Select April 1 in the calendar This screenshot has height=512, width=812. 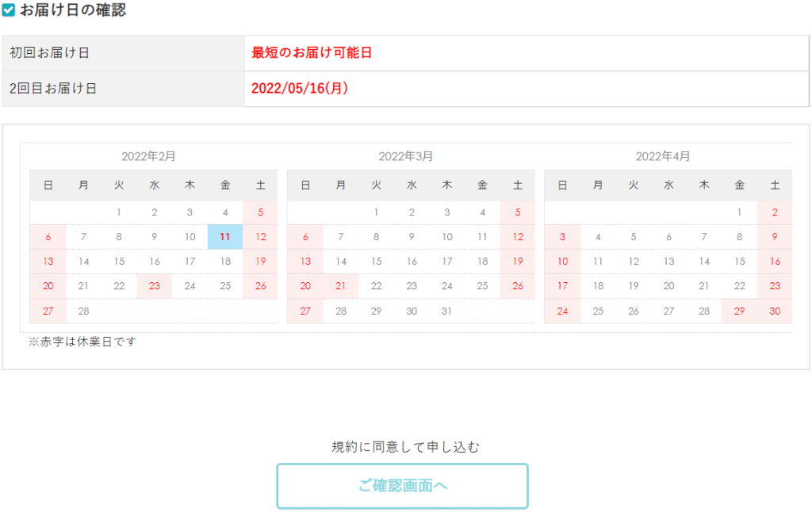[x=739, y=212]
